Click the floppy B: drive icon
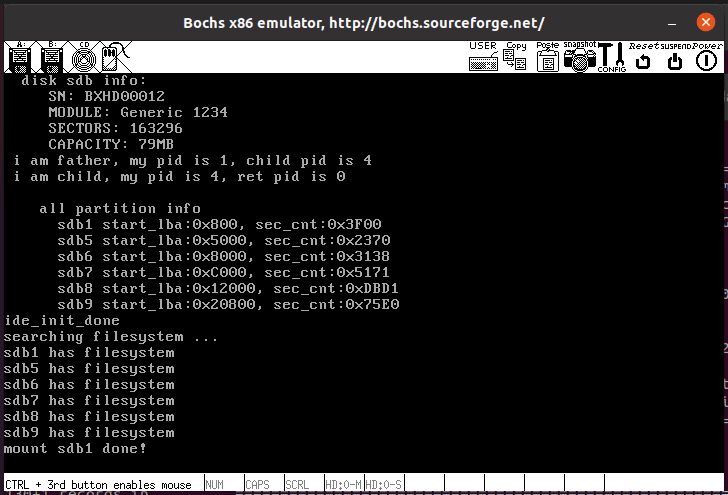Image resolution: width=728 pixels, height=495 pixels. pos(52,57)
